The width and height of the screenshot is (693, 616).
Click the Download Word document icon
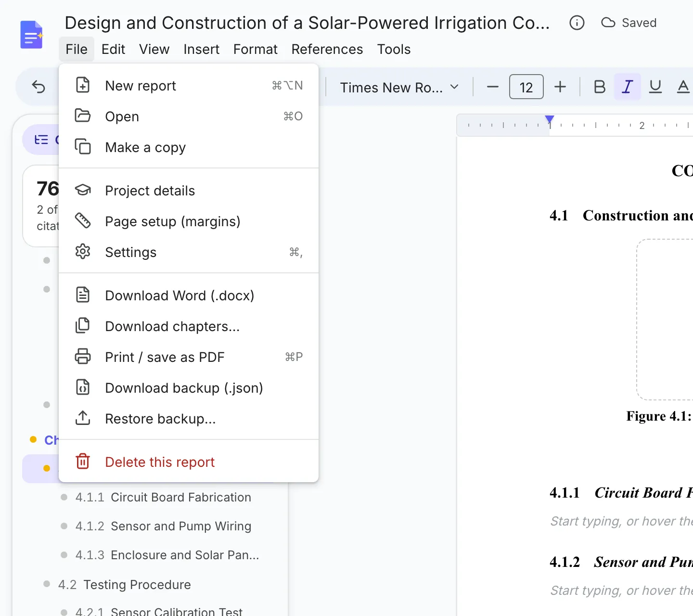pyautogui.click(x=83, y=295)
